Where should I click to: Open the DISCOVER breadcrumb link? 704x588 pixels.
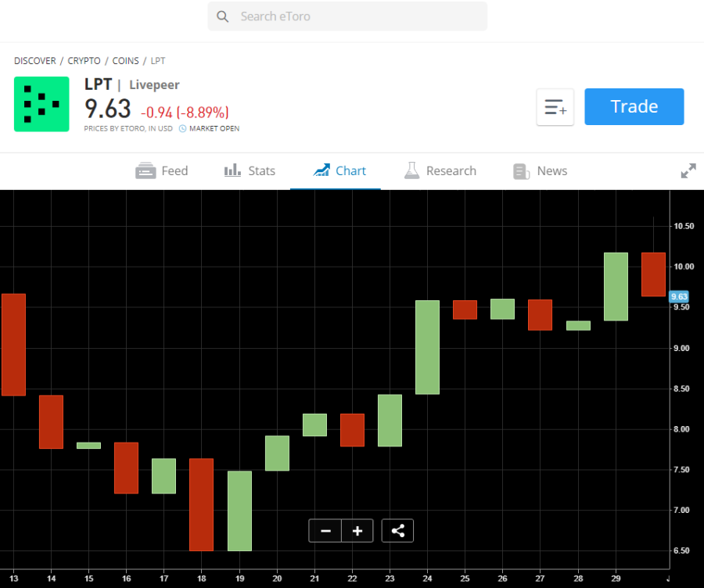(x=35, y=60)
